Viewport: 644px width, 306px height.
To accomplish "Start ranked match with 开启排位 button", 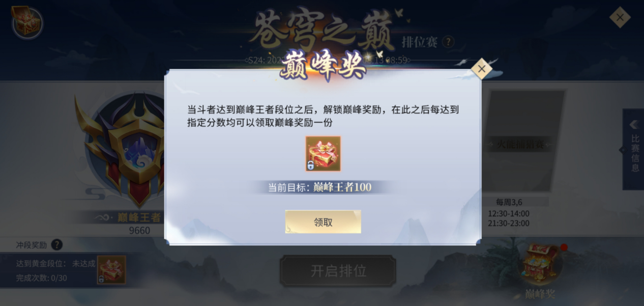I will [x=338, y=271].
